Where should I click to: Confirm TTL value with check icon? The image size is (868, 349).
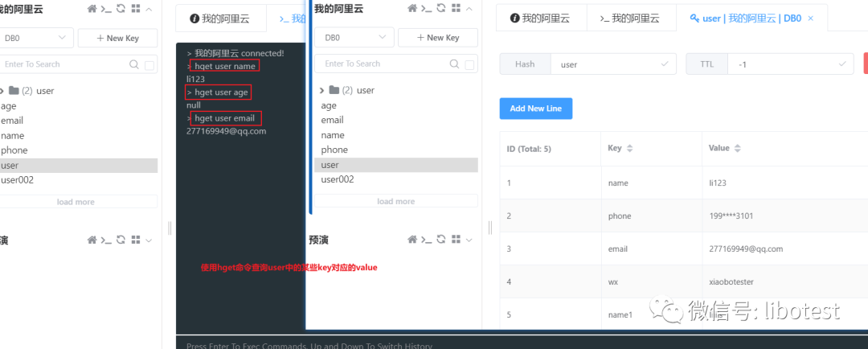coord(841,64)
